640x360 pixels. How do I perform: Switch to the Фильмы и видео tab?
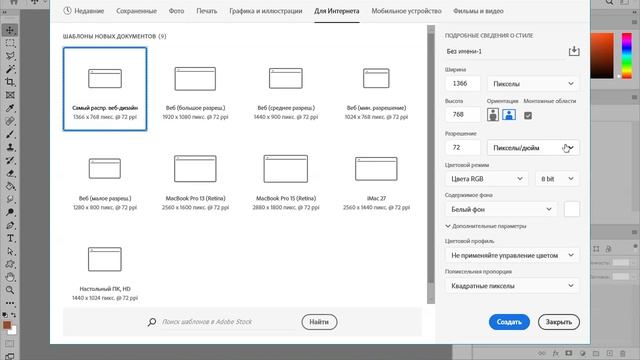[x=478, y=11]
